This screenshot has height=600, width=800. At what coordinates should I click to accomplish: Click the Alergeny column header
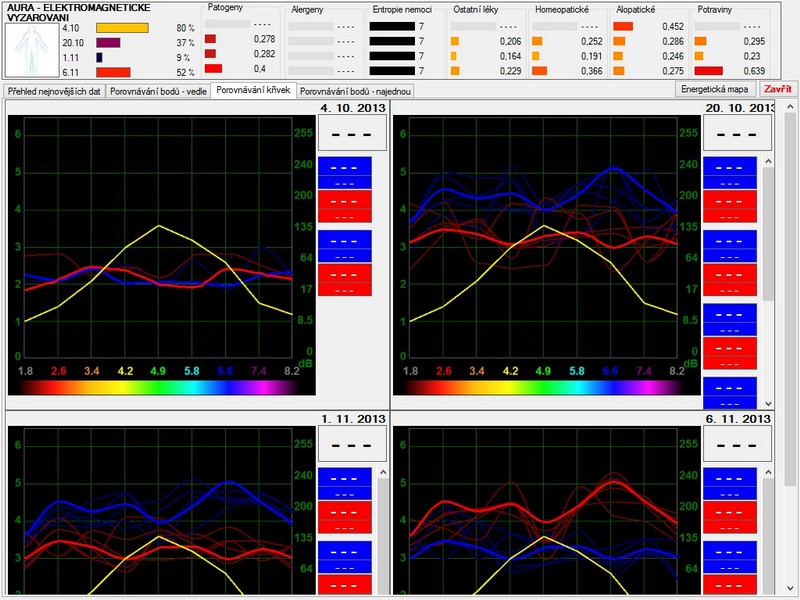pyautogui.click(x=307, y=10)
